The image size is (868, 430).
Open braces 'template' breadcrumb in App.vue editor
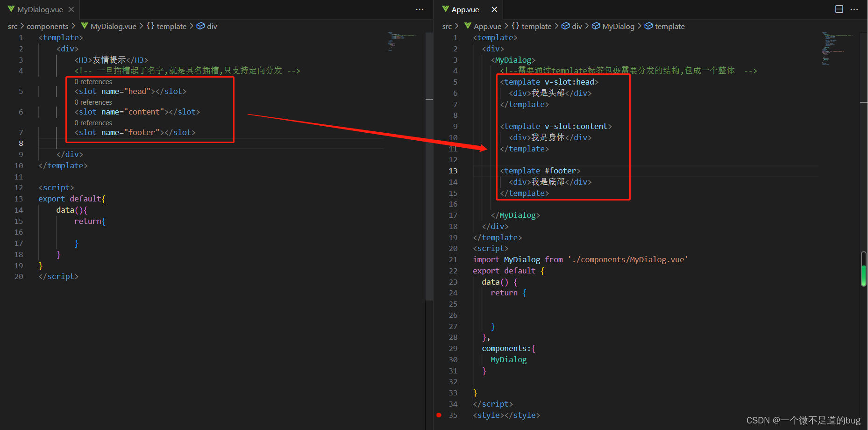532,27
